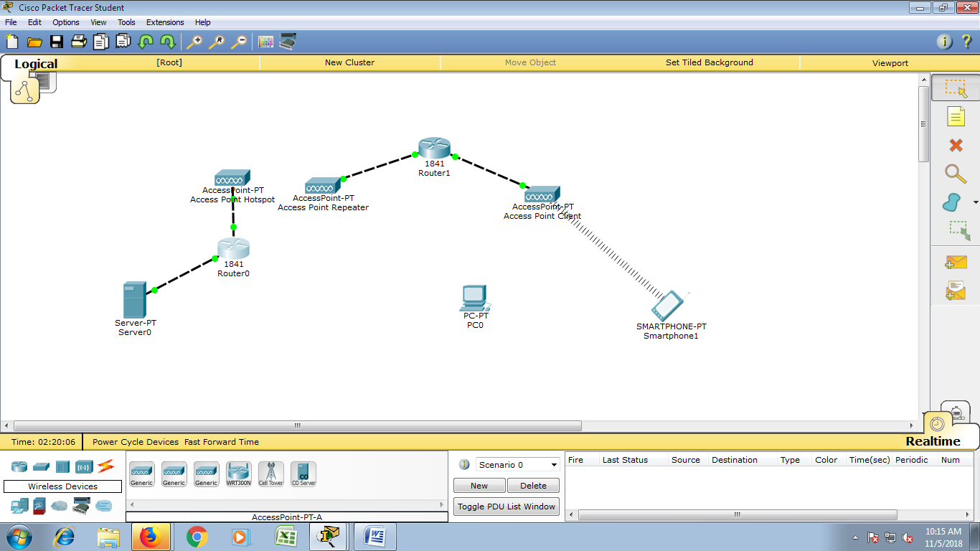
Task: Click the workspace horizontal scrollbar
Action: tap(298, 425)
